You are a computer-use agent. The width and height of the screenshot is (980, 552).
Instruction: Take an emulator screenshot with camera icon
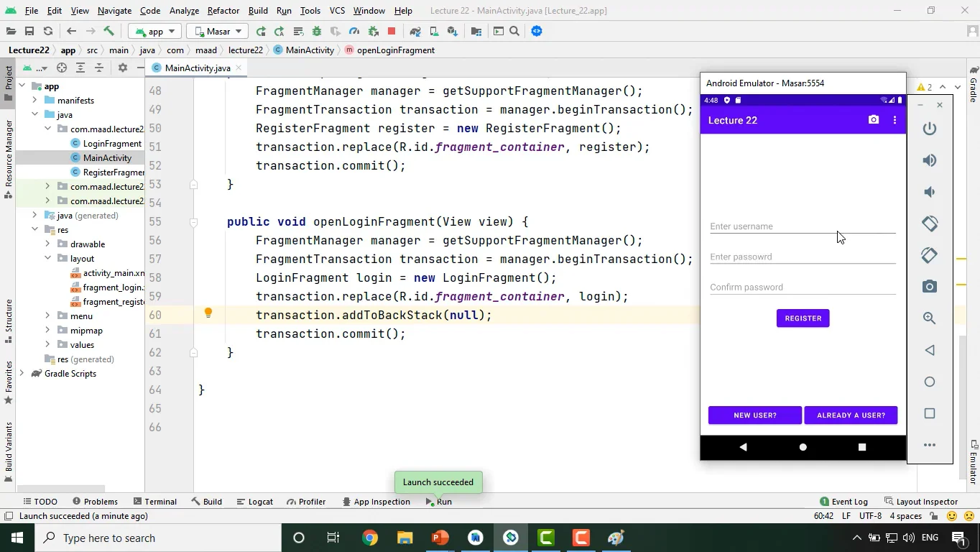point(930,287)
